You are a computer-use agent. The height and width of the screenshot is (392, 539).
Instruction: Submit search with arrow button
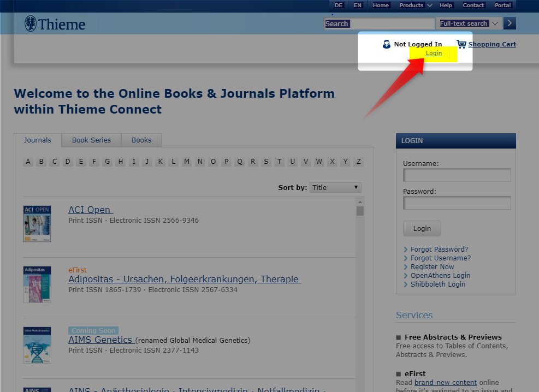510,23
